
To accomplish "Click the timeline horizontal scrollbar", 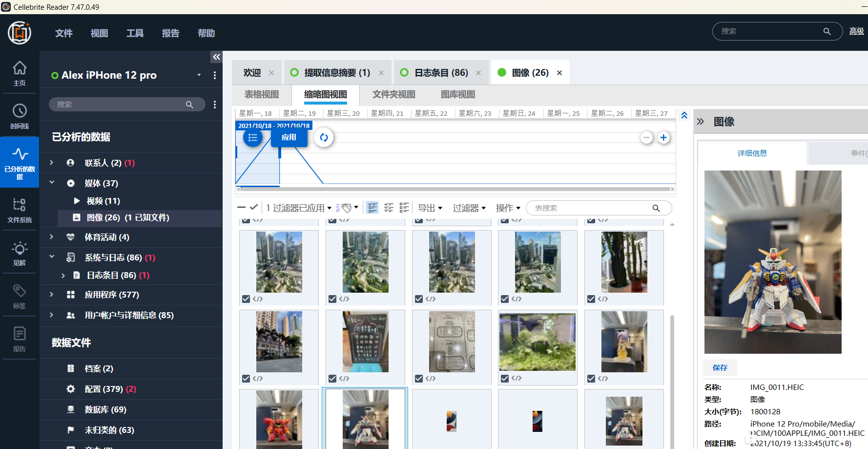I will (x=455, y=189).
